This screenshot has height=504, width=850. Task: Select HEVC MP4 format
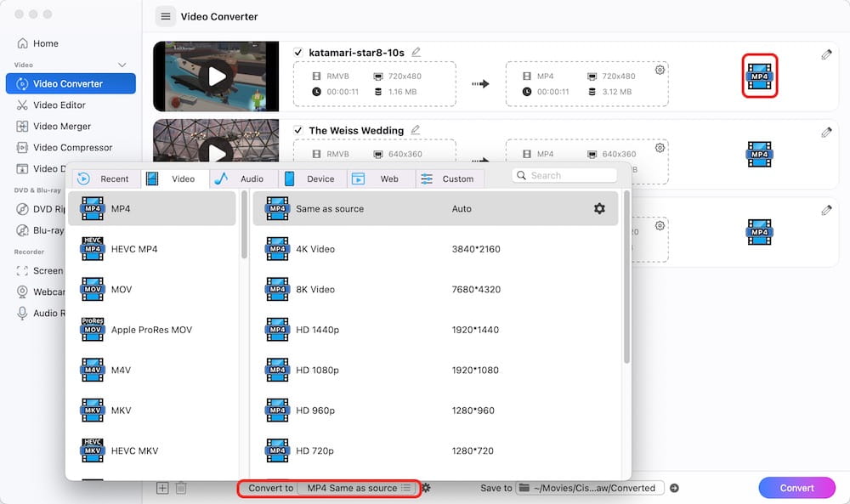tap(152, 249)
